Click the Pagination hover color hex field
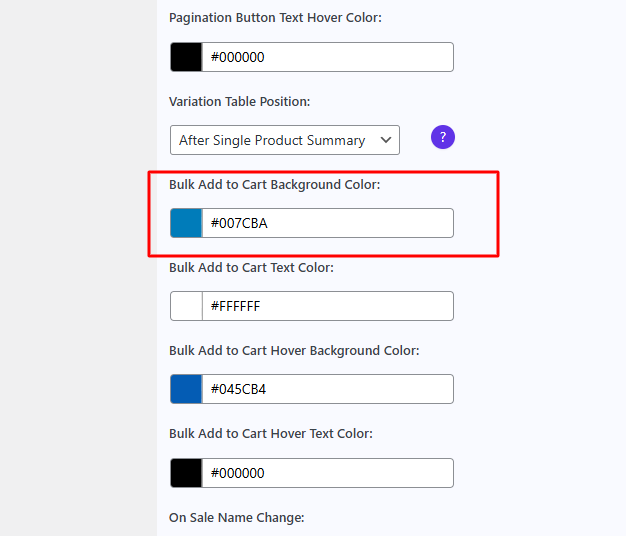 (x=327, y=57)
